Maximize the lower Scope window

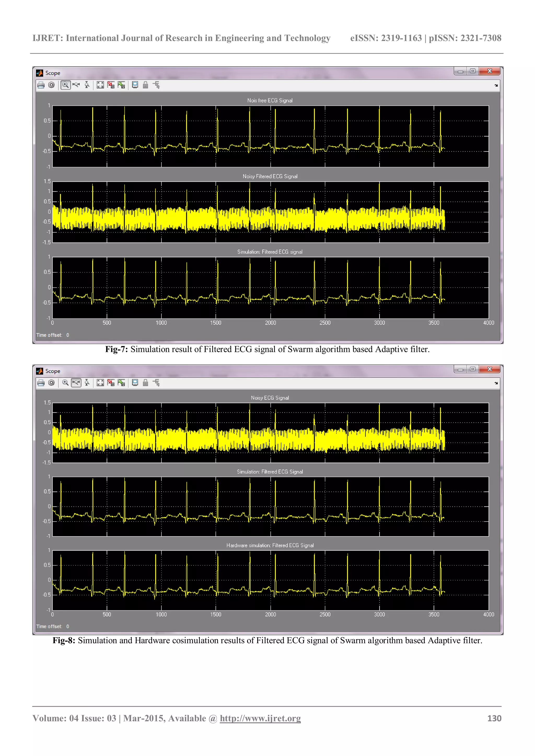(x=473, y=369)
